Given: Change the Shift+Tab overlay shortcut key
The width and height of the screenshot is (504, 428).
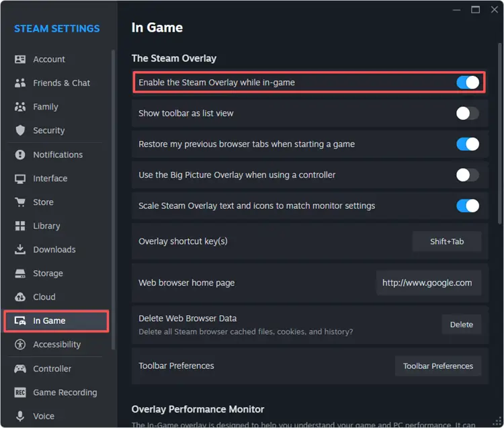Looking at the screenshot, I should click(x=447, y=241).
